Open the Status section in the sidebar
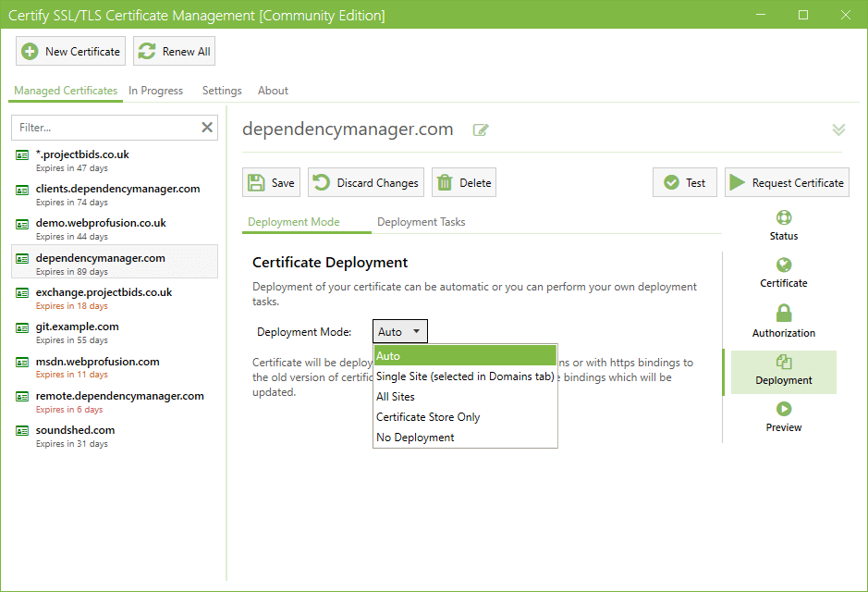The image size is (868, 592). pos(784,226)
